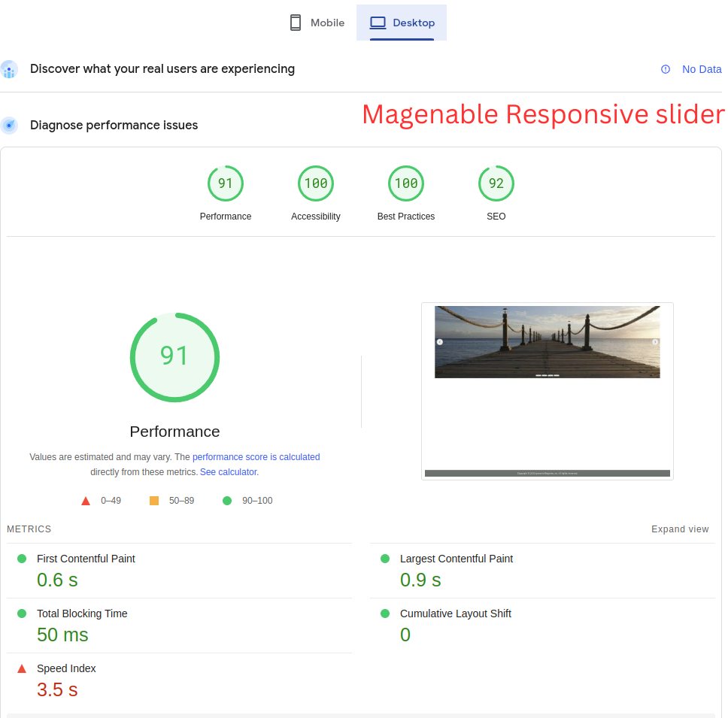Click the orange square 50–89 legend icon
The image size is (728, 718).
(154, 500)
